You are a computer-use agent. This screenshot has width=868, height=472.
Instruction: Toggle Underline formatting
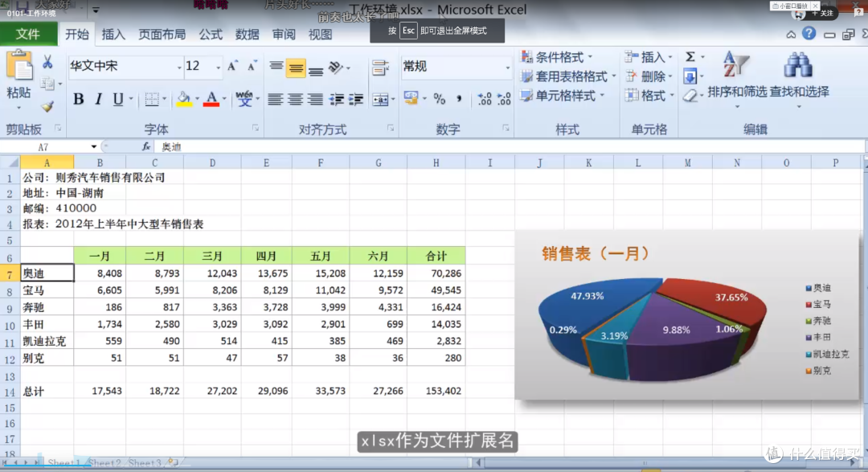point(117,99)
